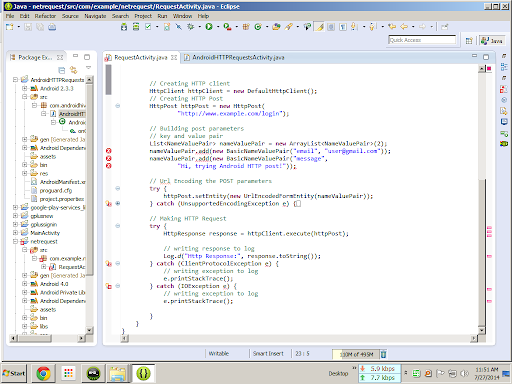Toggle Block Selection Mode button
Viewport: 512px width, 384px height.
pyautogui.click(x=331, y=27)
